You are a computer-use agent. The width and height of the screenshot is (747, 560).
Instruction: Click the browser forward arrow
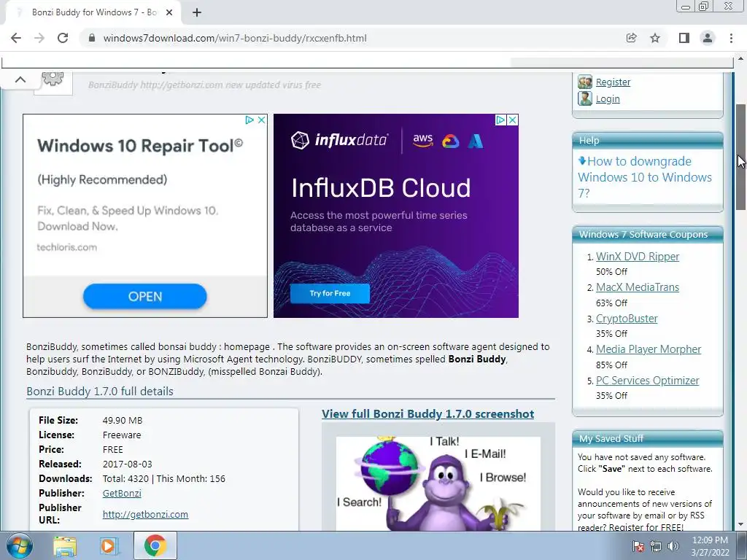click(39, 38)
